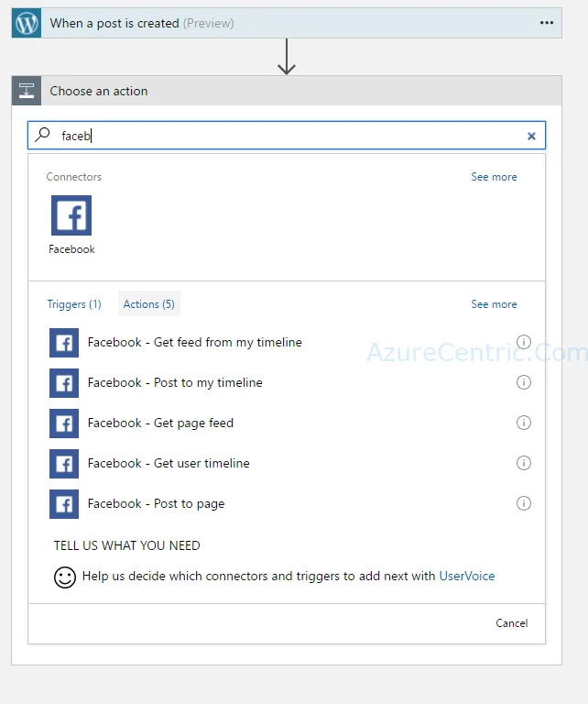Click the Choose an action header icon
588x704 pixels.
click(x=27, y=91)
